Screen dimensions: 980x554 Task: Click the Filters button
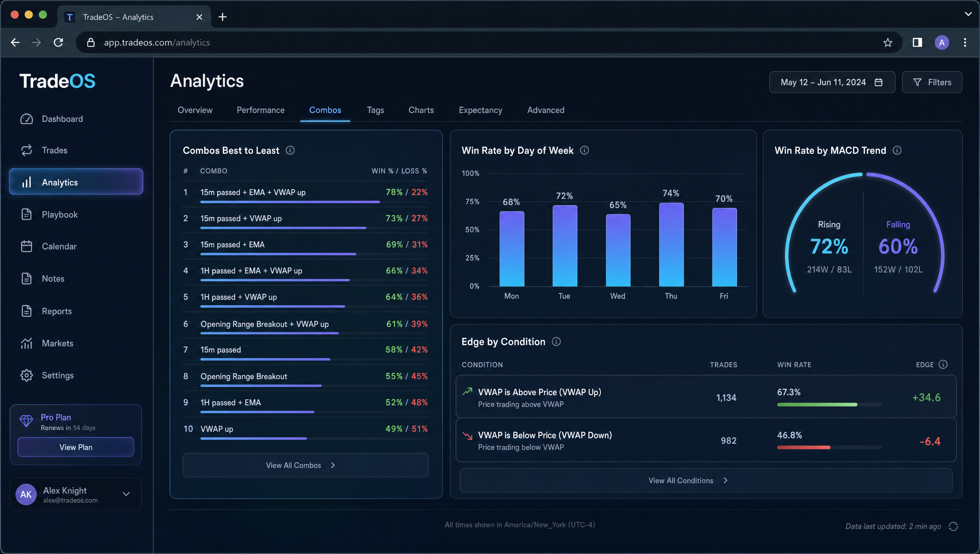pos(932,82)
